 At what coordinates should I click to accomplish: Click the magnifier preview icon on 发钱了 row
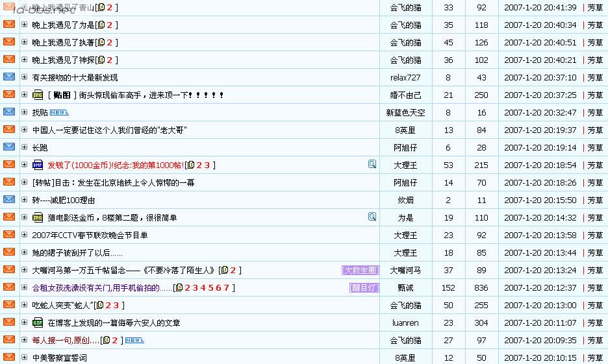[372, 164]
